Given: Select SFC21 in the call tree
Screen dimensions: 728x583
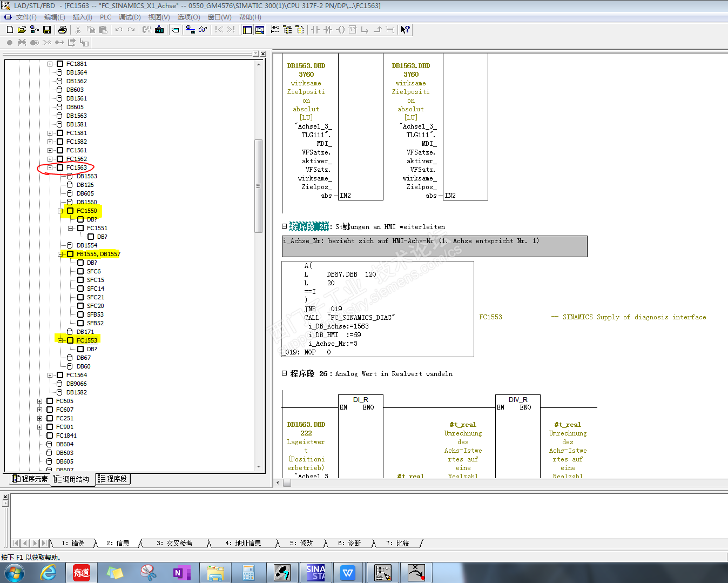Looking at the screenshot, I should (96, 297).
